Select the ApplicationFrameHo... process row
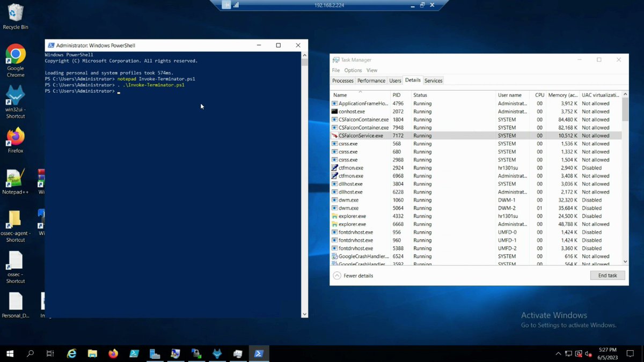The width and height of the screenshot is (644, 362). click(476, 104)
